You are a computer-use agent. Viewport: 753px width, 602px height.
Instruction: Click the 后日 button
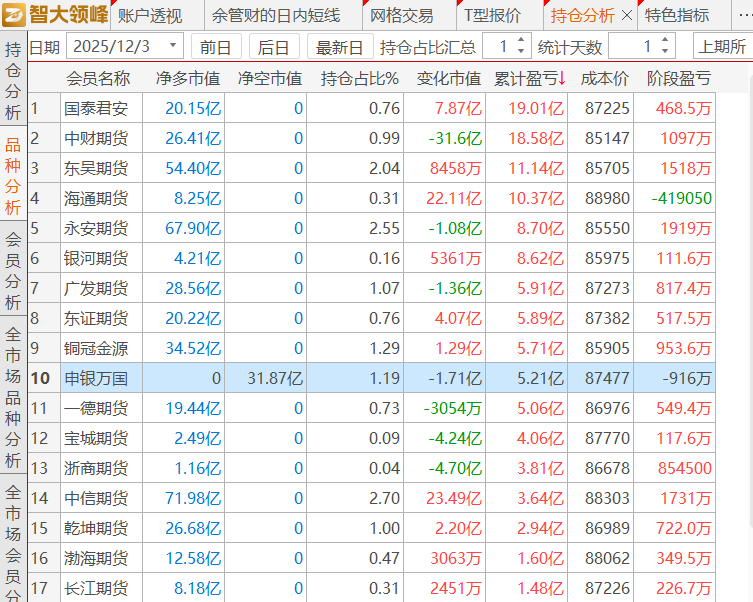(x=274, y=47)
